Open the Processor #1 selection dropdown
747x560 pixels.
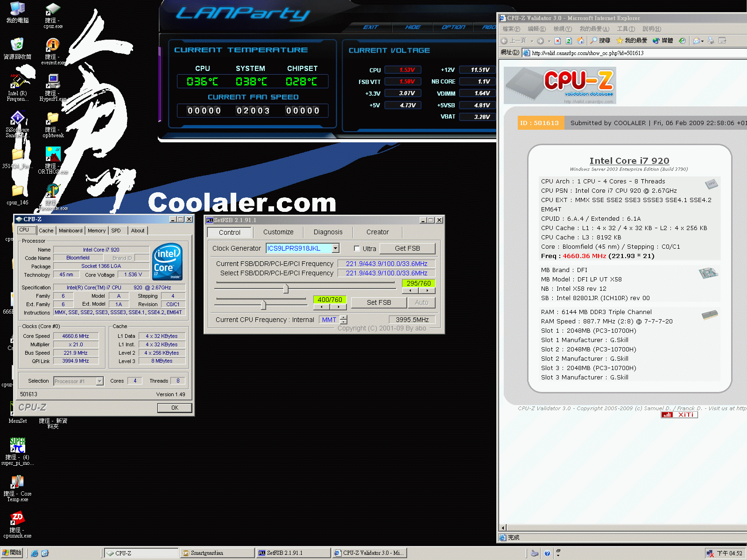[99, 381]
